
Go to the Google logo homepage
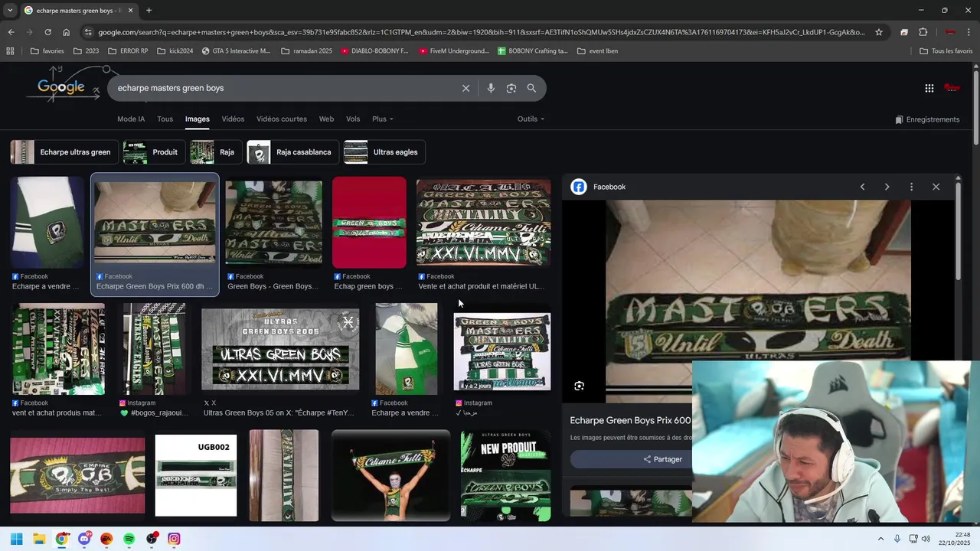(x=61, y=86)
